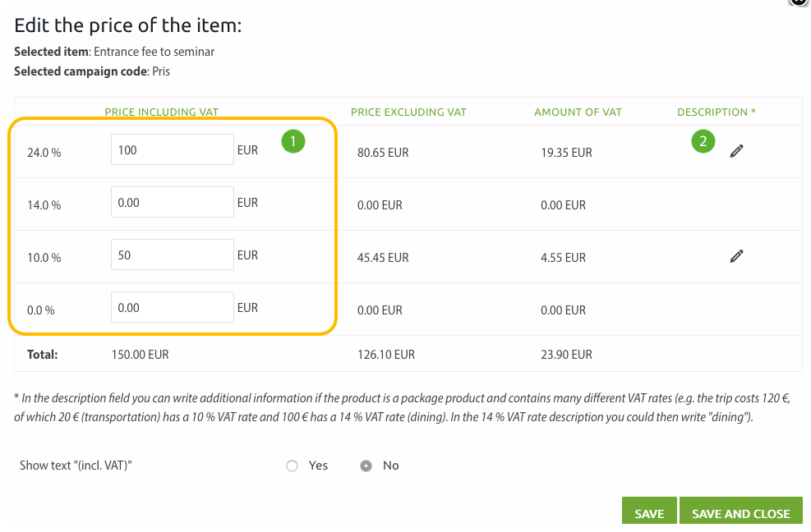Click the 0.0 % price input field
The image size is (811, 532).
(172, 306)
